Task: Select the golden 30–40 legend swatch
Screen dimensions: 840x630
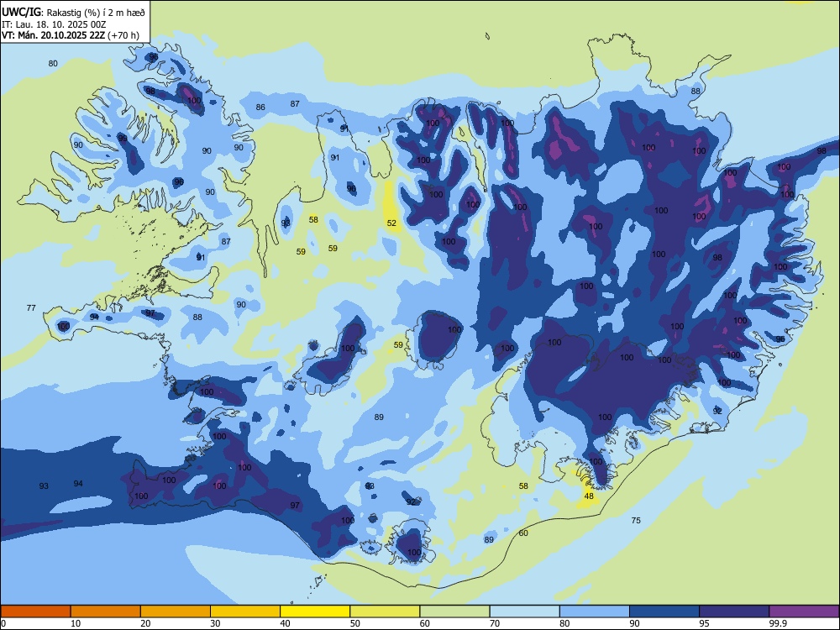Action: click(x=245, y=612)
